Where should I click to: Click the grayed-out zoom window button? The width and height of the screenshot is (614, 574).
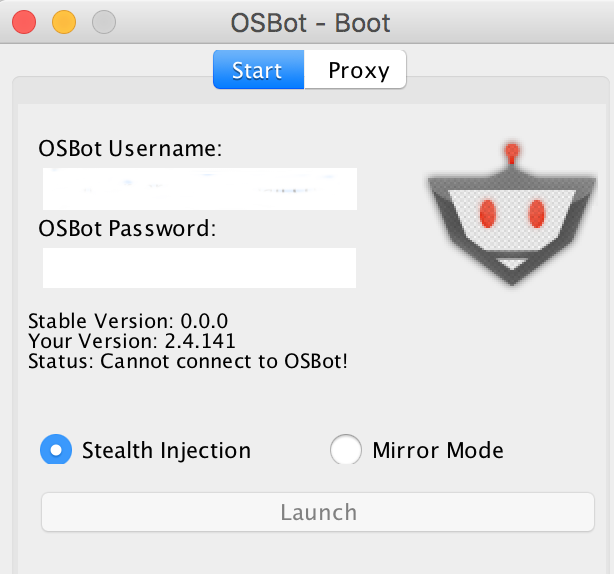104,22
